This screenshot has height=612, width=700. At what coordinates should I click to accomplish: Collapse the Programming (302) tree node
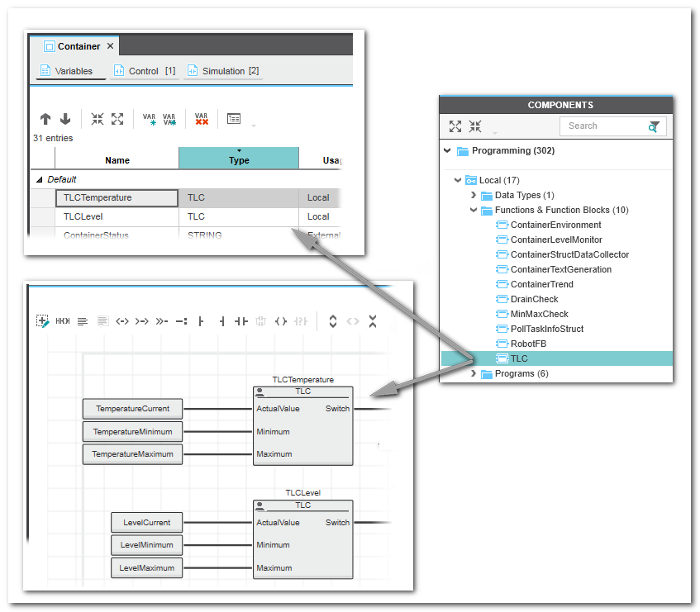(x=447, y=150)
